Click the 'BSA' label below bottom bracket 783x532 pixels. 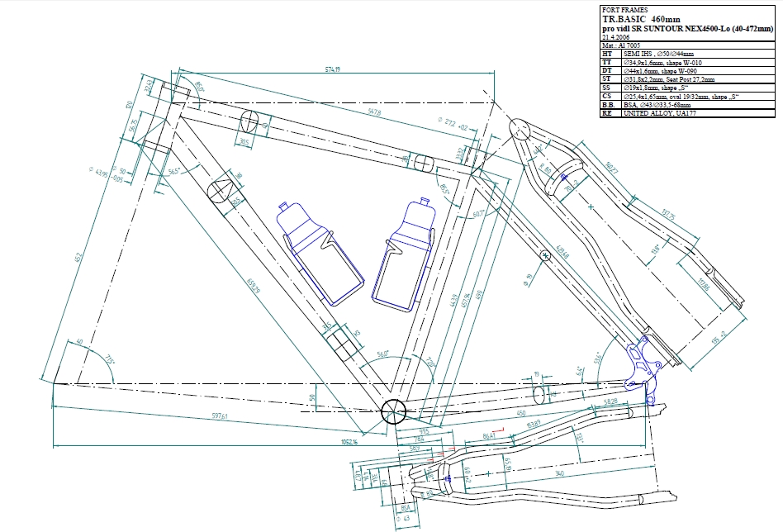tap(406, 507)
